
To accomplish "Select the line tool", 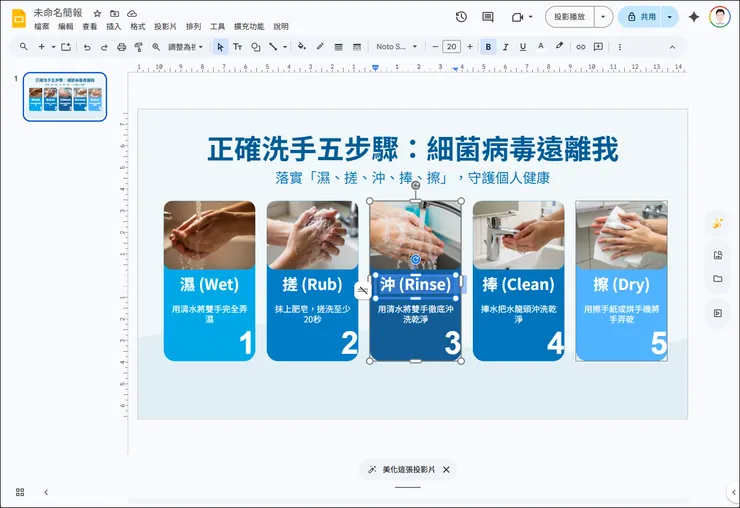I will coord(273,47).
